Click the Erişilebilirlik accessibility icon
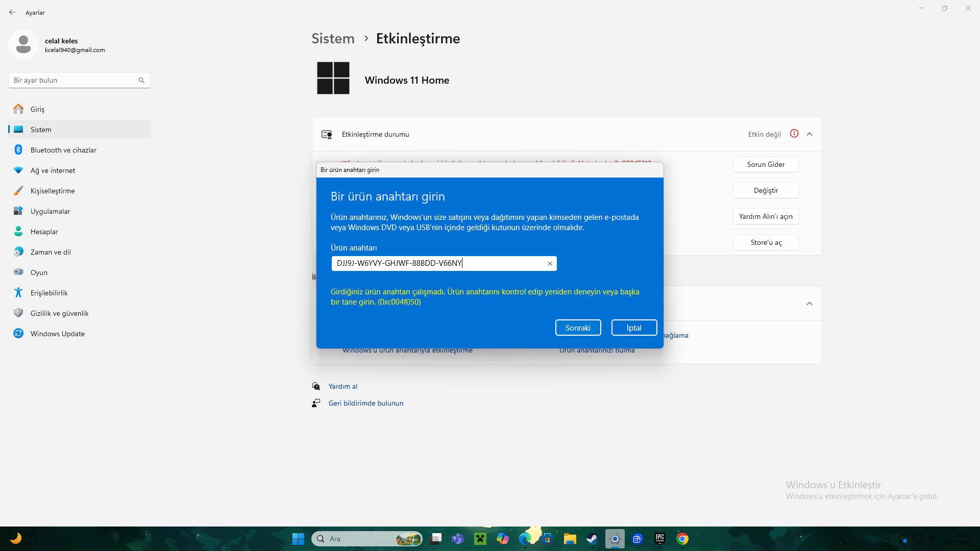Screen dimensions: 980x551 [x=18, y=292]
